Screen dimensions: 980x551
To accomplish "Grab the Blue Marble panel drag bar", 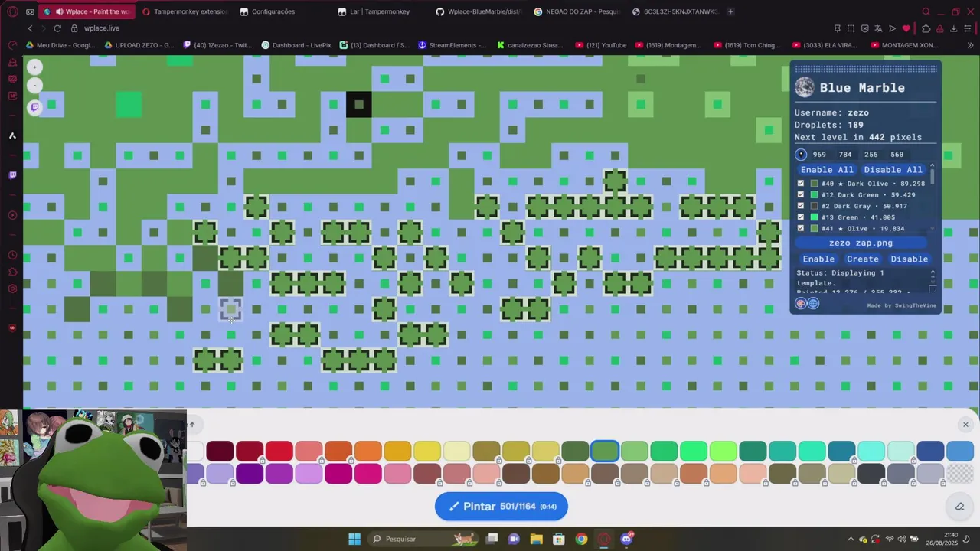I will (865, 69).
